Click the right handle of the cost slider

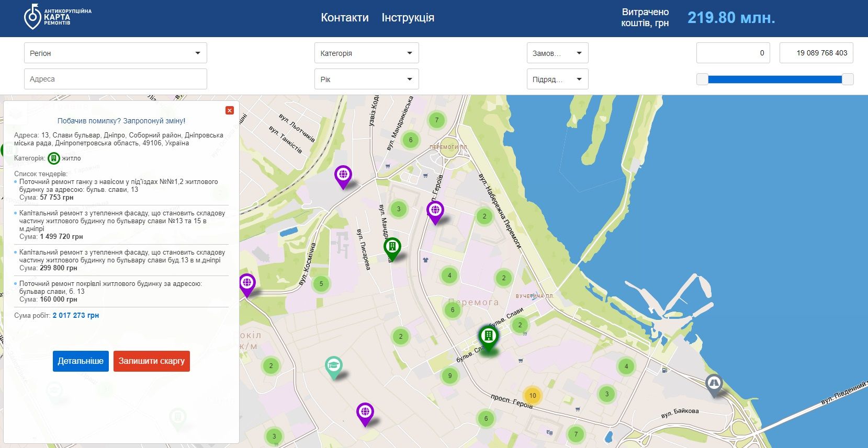click(x=848, y=79)
